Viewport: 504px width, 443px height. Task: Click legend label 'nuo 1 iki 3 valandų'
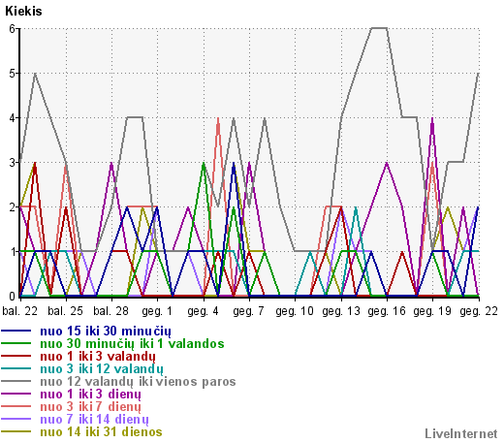pos(98,357)
